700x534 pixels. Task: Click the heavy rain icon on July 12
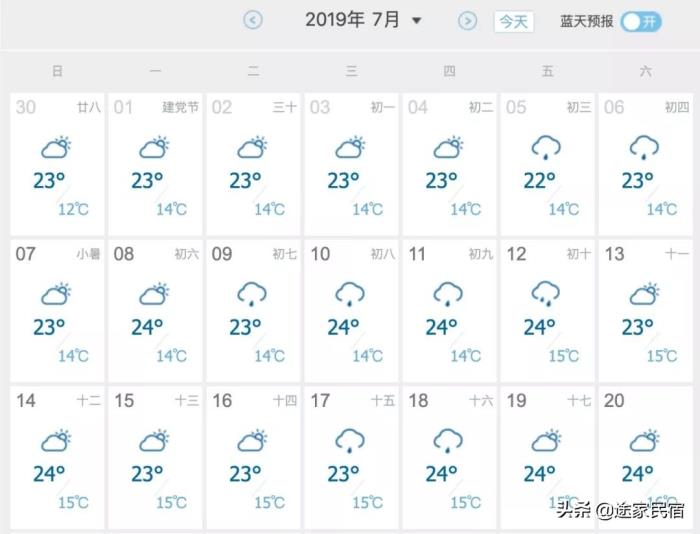545,294
